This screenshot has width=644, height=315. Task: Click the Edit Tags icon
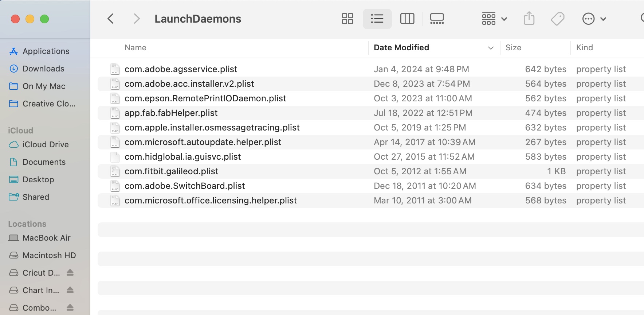[x=557, y=19]
